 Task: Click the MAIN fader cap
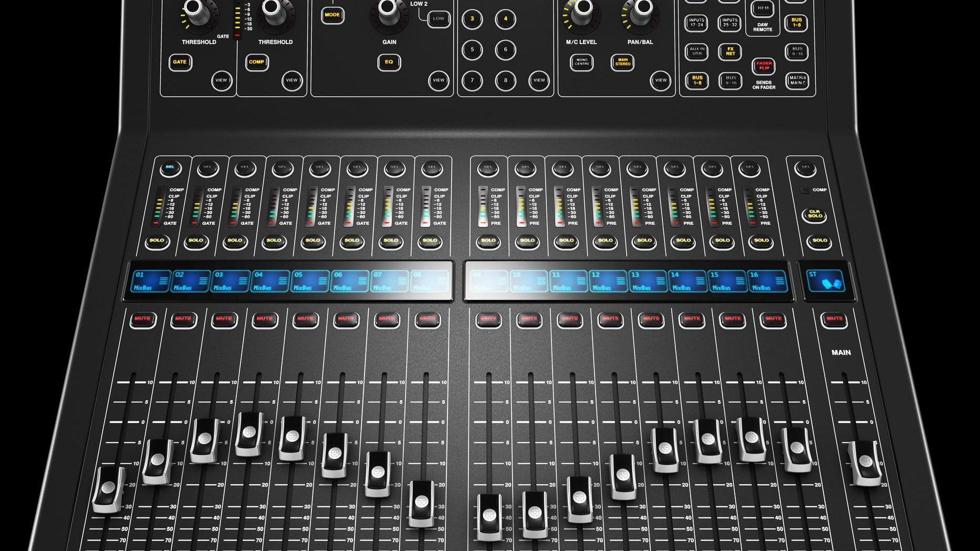[866, 463]
